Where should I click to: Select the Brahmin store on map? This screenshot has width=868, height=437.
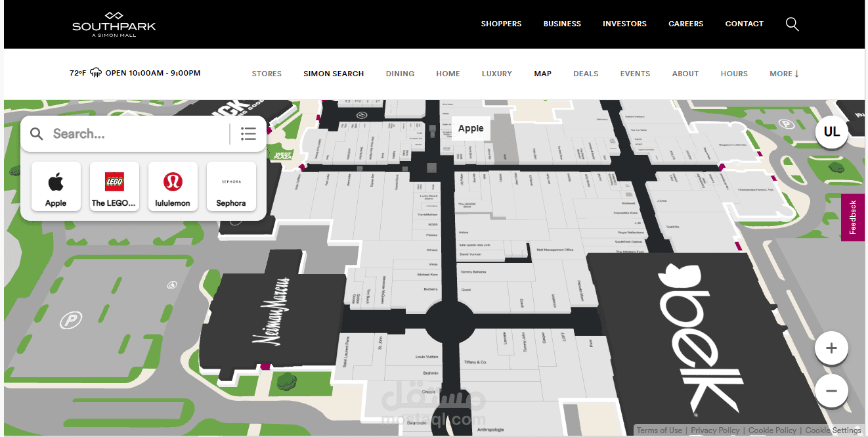coord(431,373)
